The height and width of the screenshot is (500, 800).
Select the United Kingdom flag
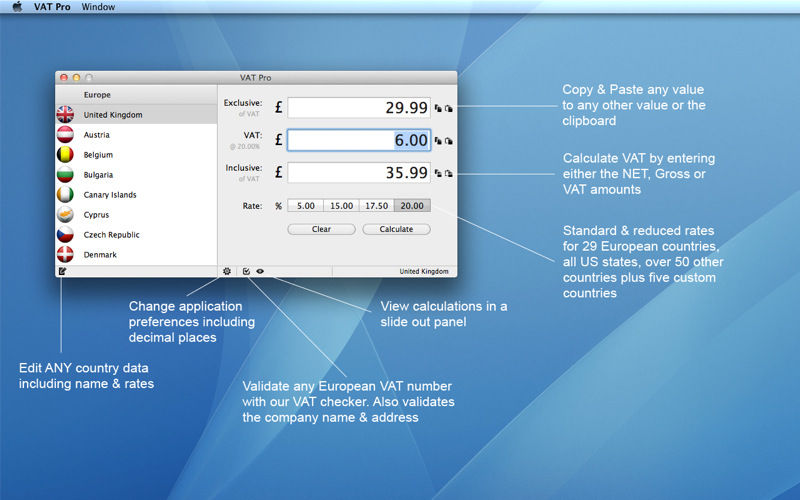pos(65,114)
